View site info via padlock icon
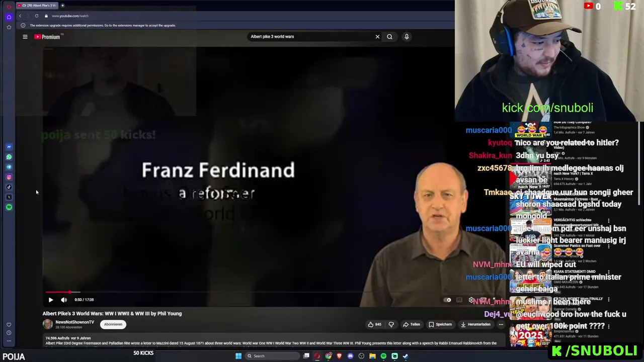644x362 pixels. click(x=46, y=16)
